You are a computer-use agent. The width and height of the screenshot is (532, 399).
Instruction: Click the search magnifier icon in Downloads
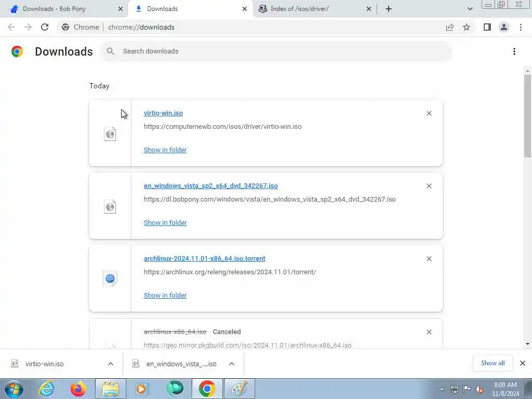110,51
